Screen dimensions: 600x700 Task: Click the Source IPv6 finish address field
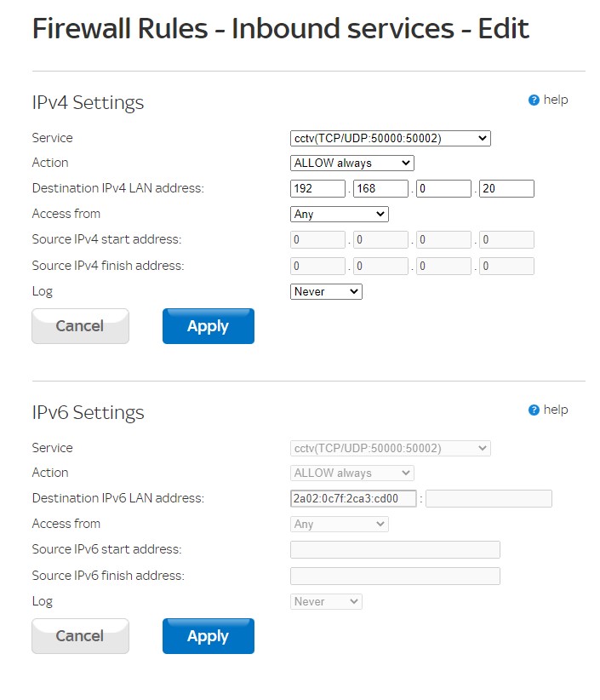pyautogui.click(x=395, y=577)
